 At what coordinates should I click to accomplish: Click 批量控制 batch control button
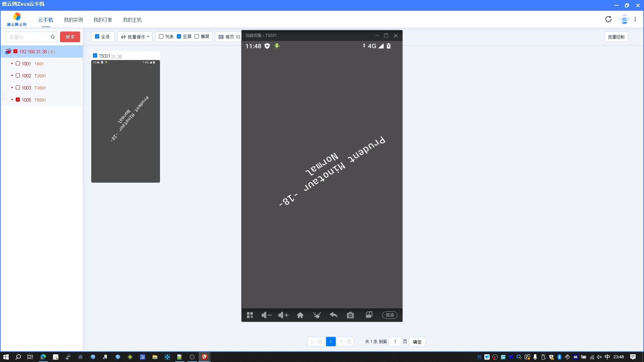[616, 37]
